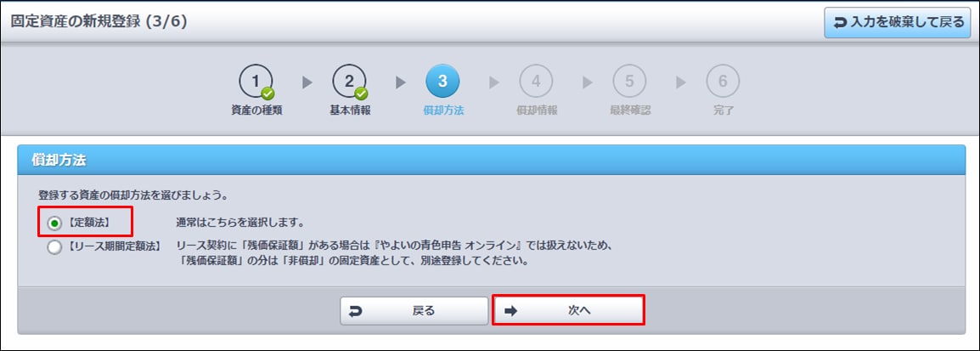Click arrow between steps 5 and 6

(681, 82)
